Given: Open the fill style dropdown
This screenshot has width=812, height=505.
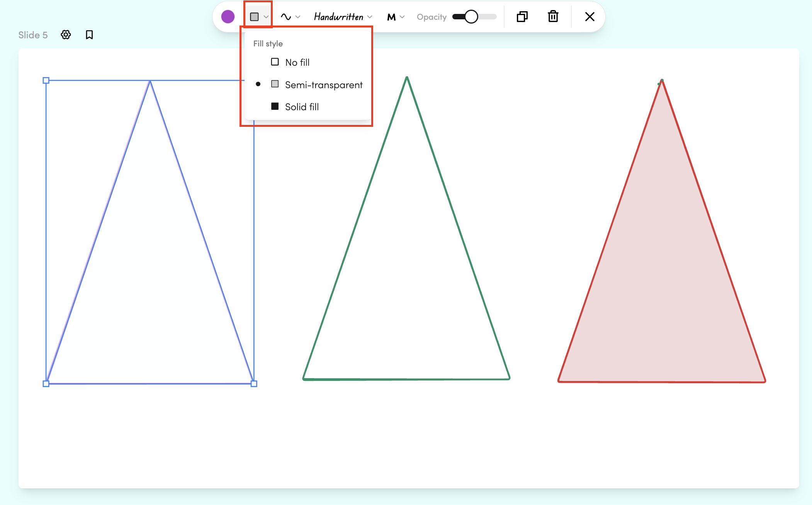Looking at the screenshot, I should click(259, 17).
